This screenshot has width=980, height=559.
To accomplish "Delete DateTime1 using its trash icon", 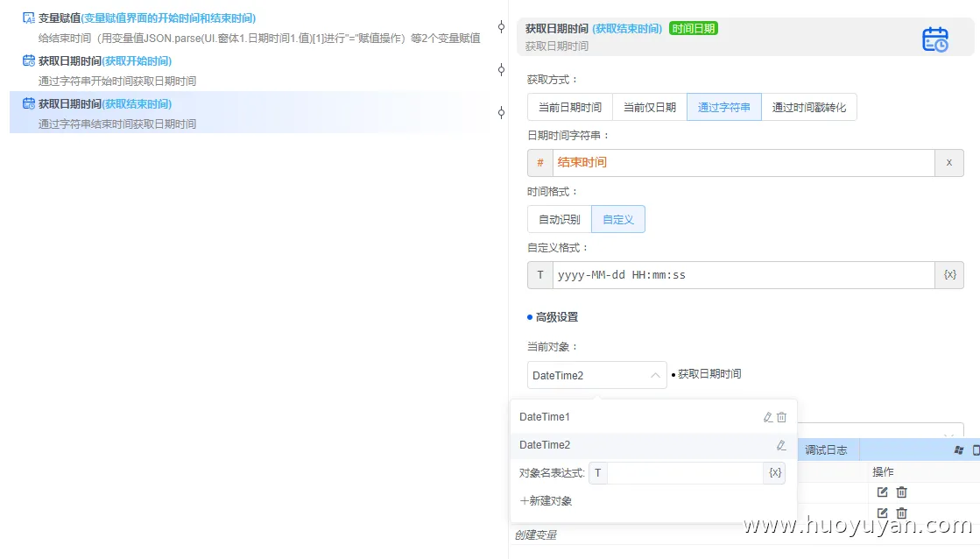I will 781,417.
